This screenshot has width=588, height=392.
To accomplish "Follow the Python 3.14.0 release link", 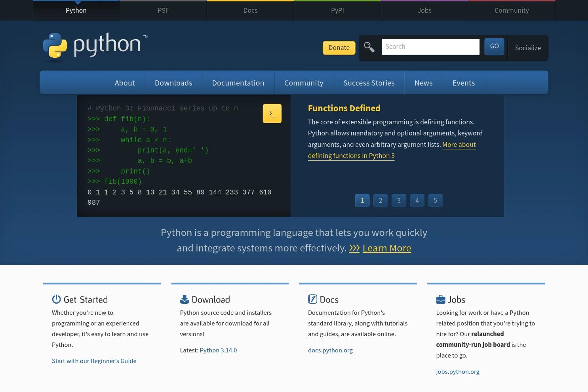I will 218,350.
